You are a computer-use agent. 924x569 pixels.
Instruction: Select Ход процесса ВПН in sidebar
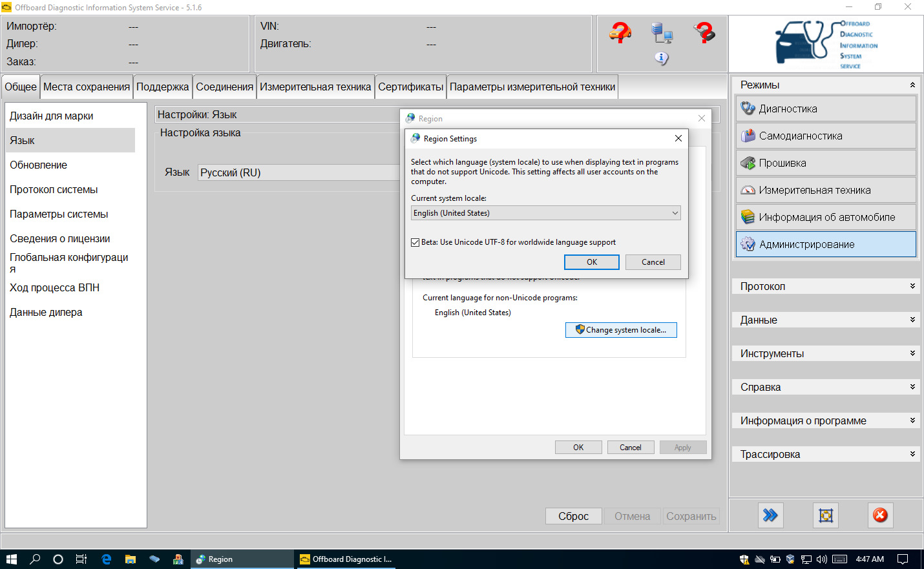[x=70, y=287]
